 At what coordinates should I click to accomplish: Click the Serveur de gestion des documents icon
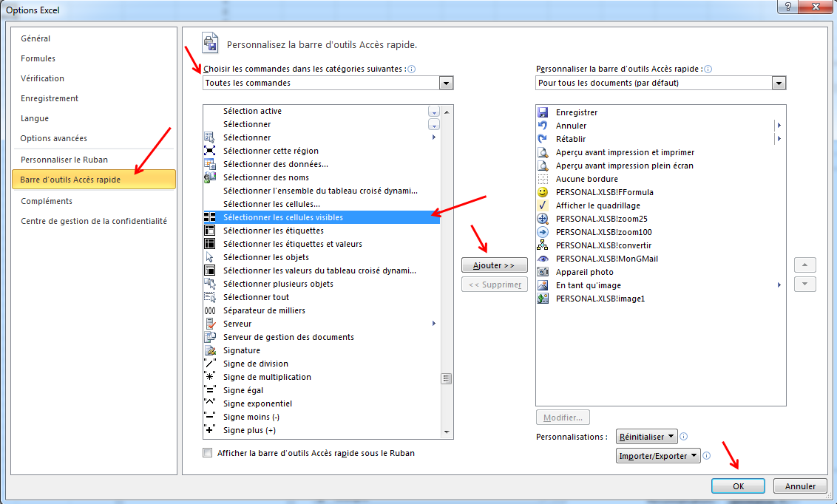point(210,338)
